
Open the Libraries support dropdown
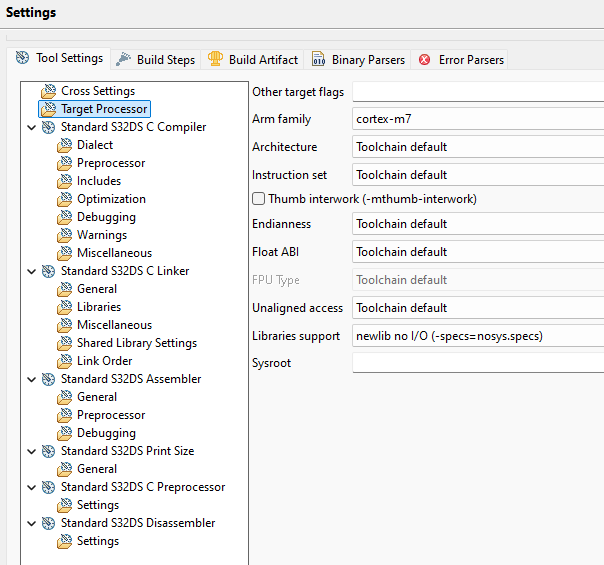[478, 336]
